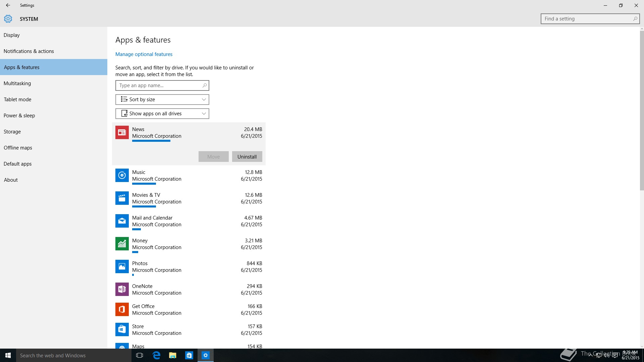This screenshot has width=644, height=362.
Task: Click the News app icon
Action: pos(122,132)
